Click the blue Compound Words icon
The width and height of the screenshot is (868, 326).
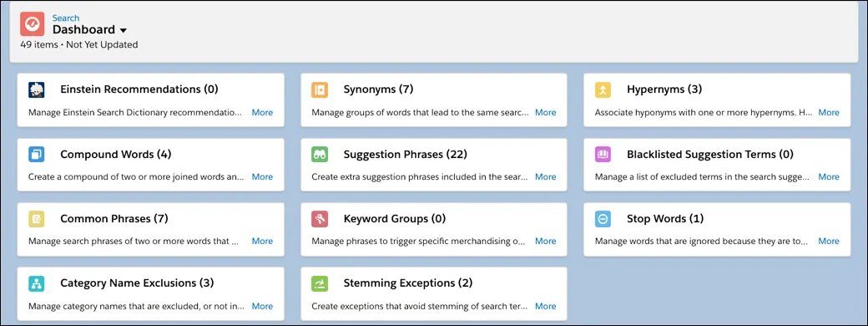pyautogui.click(x=37, y=155)
